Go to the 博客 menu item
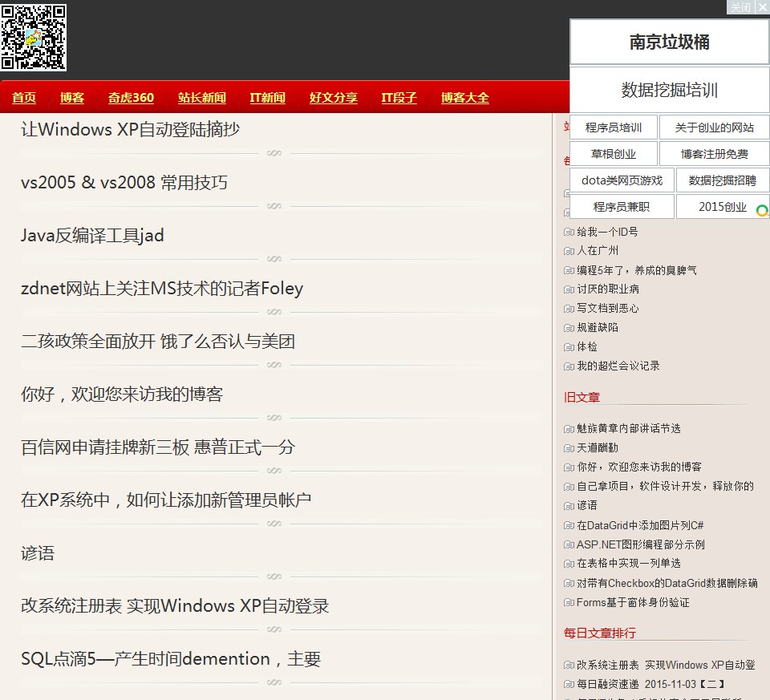This screenshot has height=700, width=770. click(72, 98)
